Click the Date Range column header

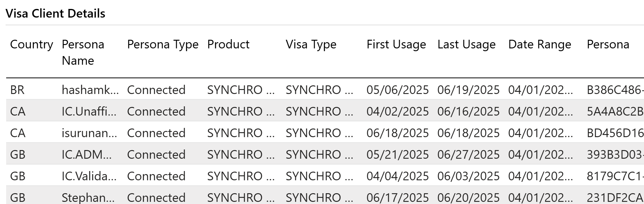540,44
